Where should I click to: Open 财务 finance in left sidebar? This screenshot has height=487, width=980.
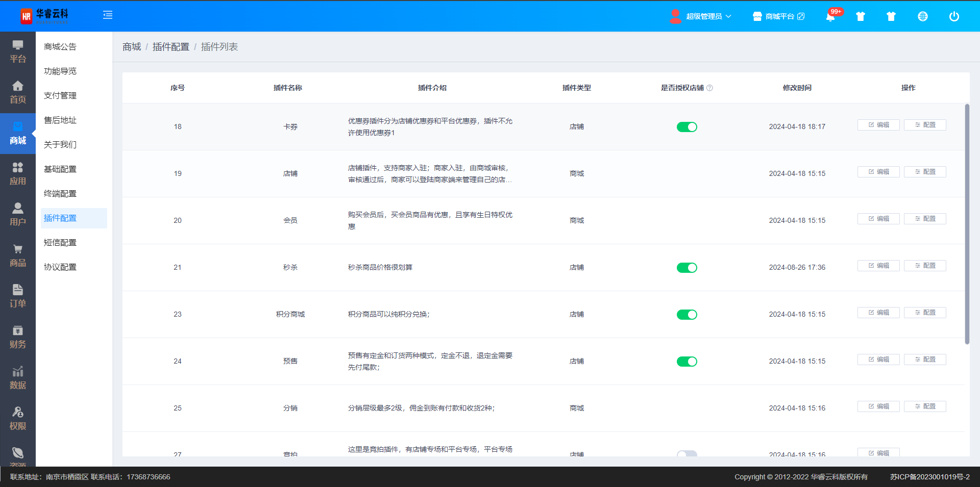[x=18, y=337]
